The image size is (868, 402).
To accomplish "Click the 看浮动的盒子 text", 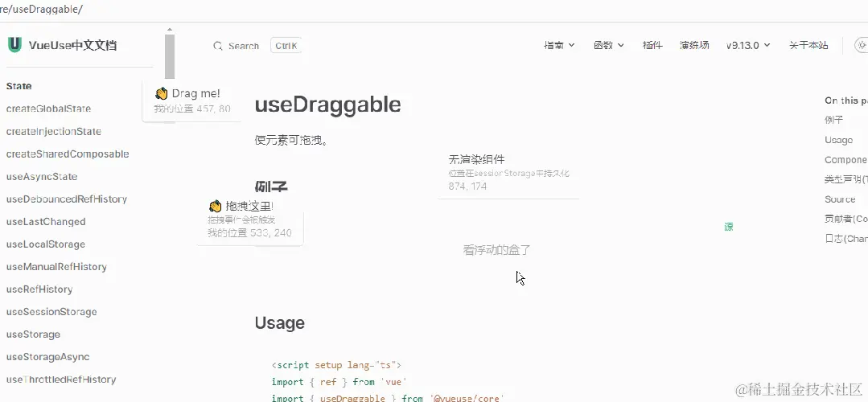I will [x=497, y=250].
